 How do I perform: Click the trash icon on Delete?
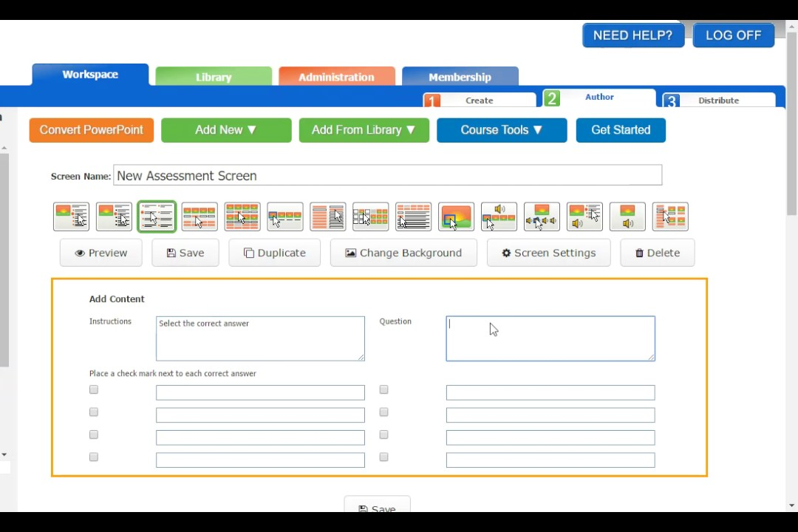tap(639, 253)
